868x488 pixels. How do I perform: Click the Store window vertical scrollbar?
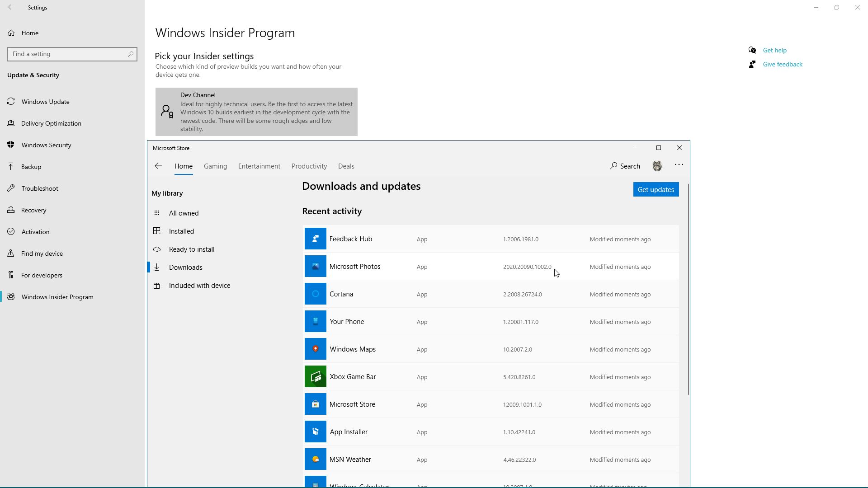coord(688,289)
